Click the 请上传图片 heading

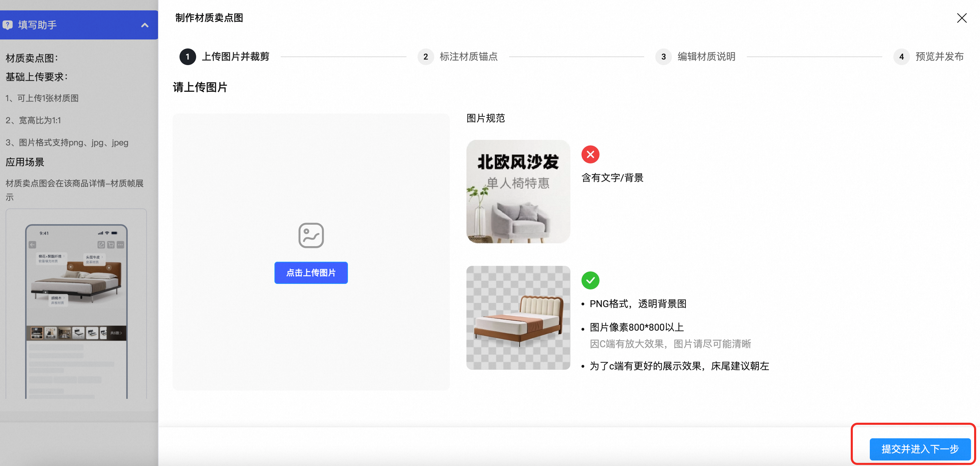coord(200,88)
